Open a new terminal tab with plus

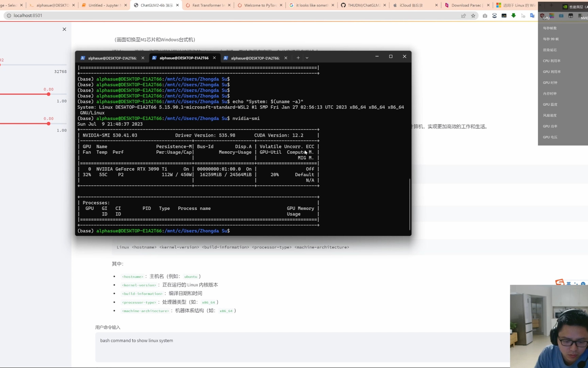(298, 58)
